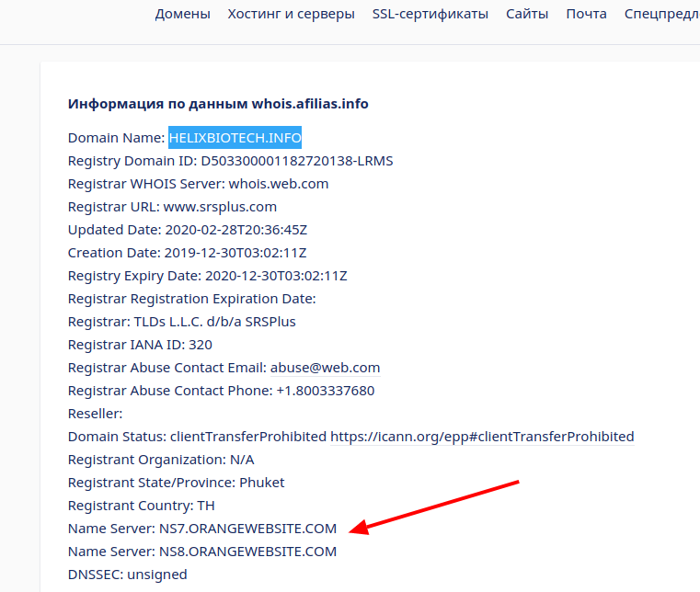700x592 pixels.
Task: Open the icann.org clientTransferProhibited link
Action: 482,437
